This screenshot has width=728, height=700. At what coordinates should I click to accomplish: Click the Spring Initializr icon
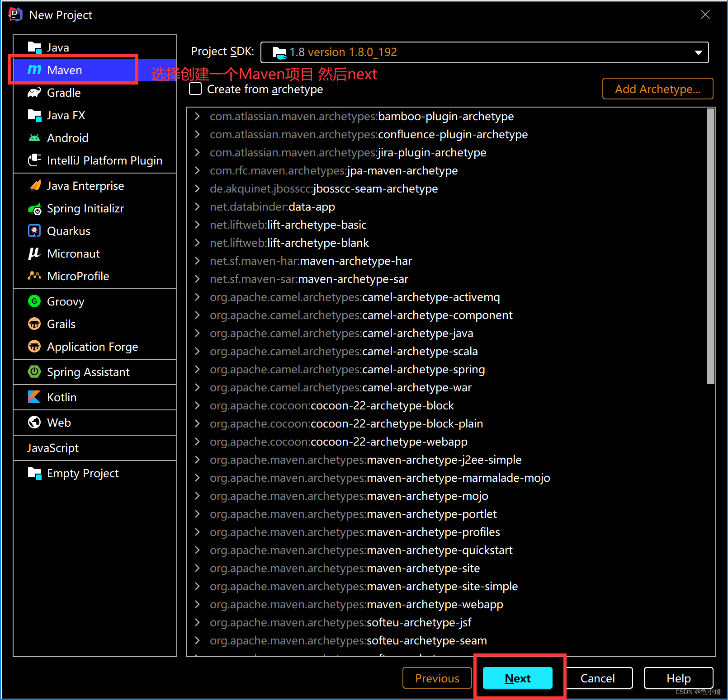[x=34, y=209]
